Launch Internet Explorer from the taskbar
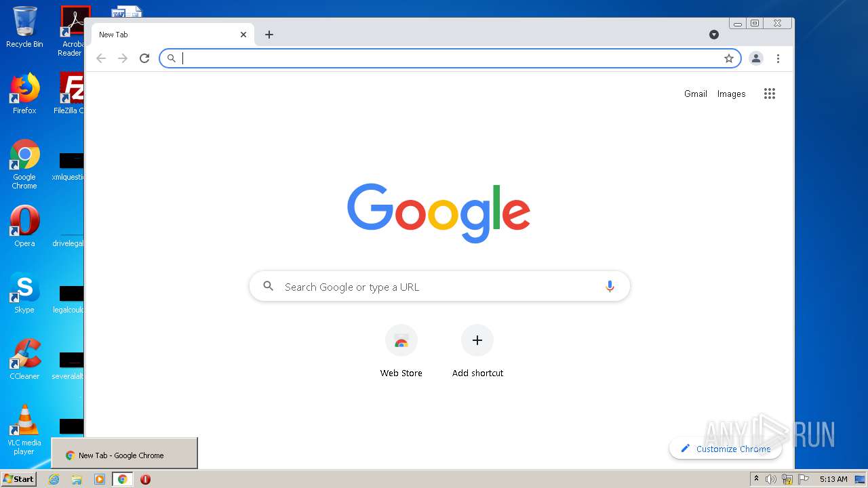The height and width of the screenshot is (488, 868). coord(54,479)
